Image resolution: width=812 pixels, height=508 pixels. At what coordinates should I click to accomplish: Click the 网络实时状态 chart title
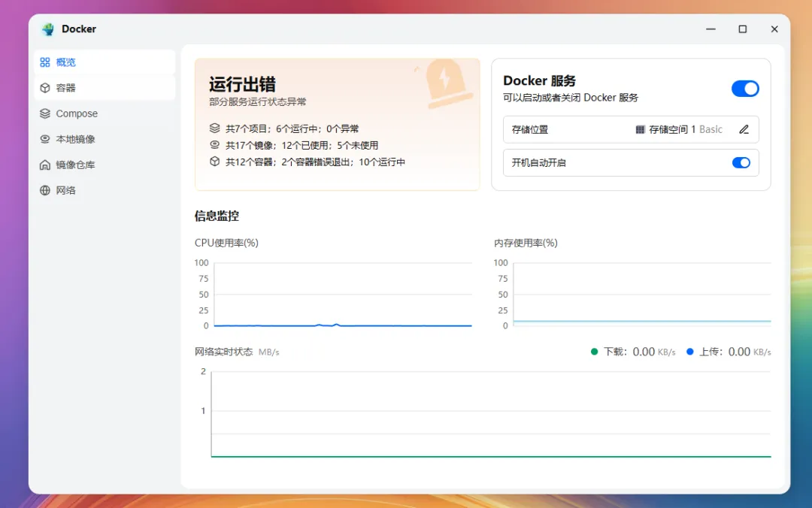[224, 352]
